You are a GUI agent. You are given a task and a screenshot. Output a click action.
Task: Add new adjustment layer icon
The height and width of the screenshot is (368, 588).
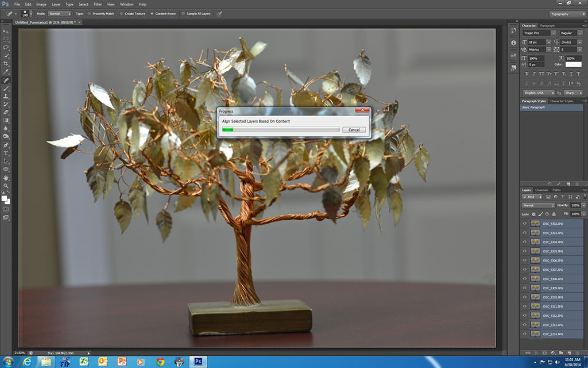pos(553,352)
